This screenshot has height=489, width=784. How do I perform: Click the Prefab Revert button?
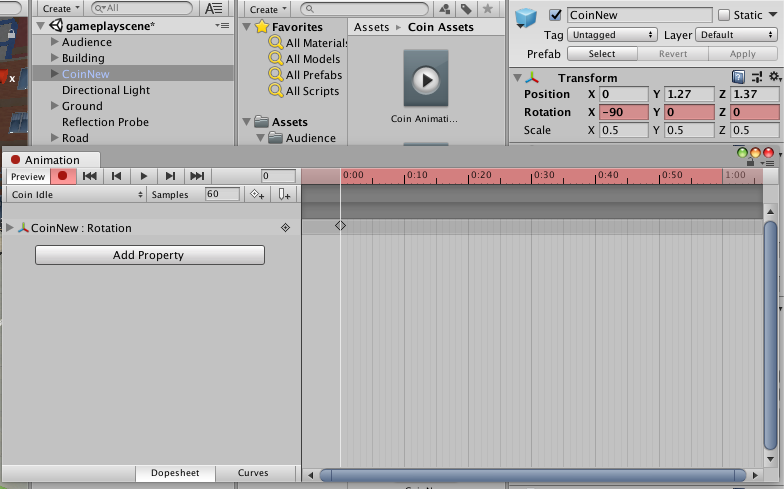(673, 54)
